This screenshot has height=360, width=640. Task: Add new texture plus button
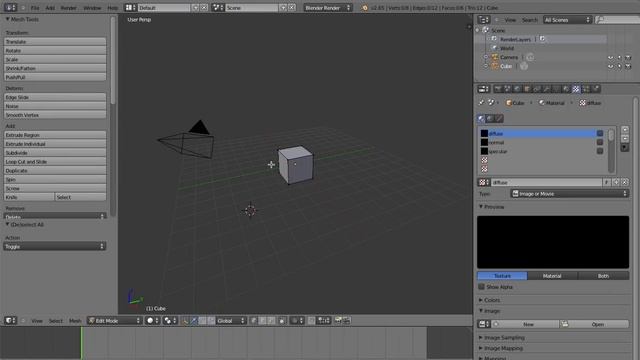[616, 182]
